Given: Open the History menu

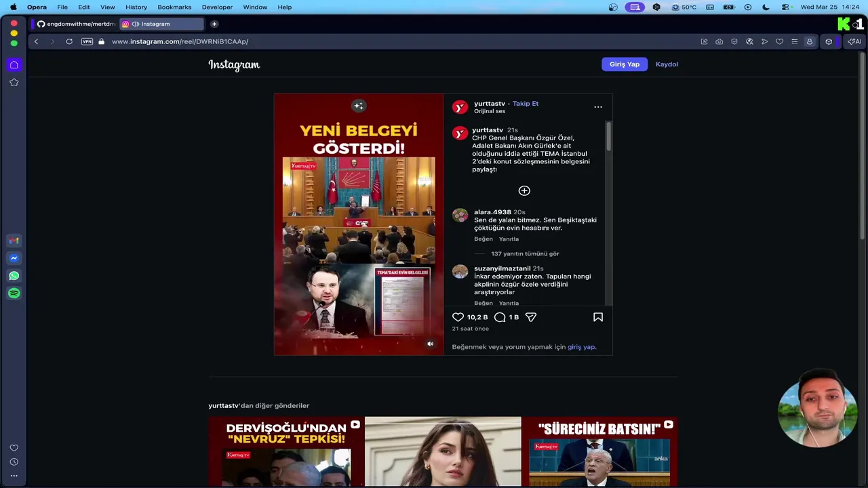Looking at the screenshot, I should (x=136, y=7).
